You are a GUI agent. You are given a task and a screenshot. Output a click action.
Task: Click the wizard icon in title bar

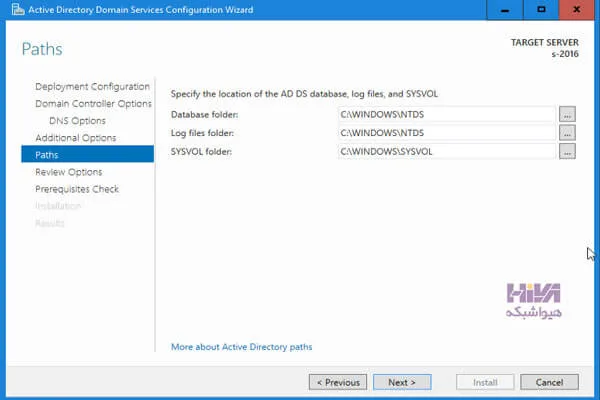pos(18,10)
